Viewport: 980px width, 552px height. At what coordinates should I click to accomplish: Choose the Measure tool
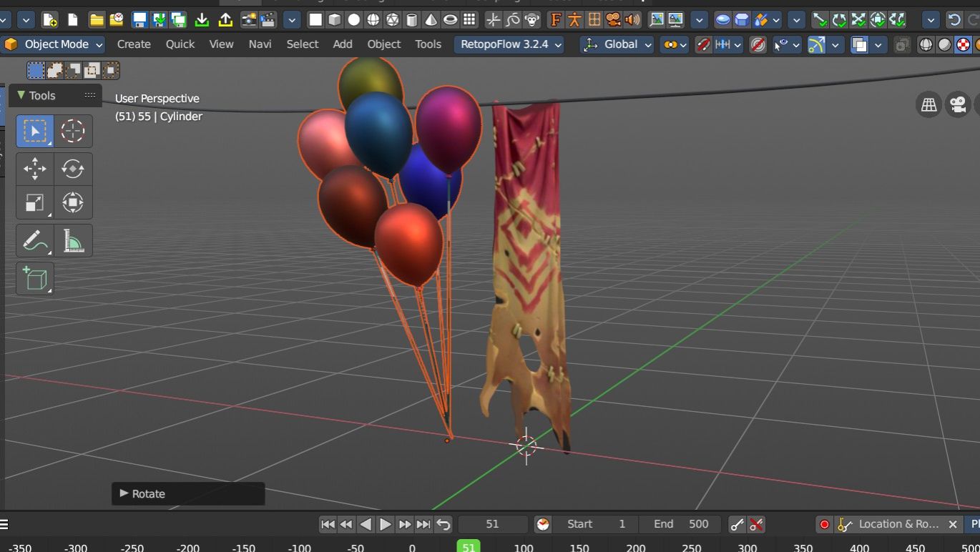coord(72,241)
